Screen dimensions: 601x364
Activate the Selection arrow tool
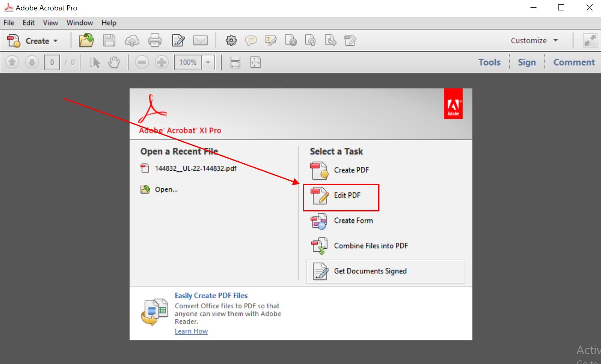94,62
